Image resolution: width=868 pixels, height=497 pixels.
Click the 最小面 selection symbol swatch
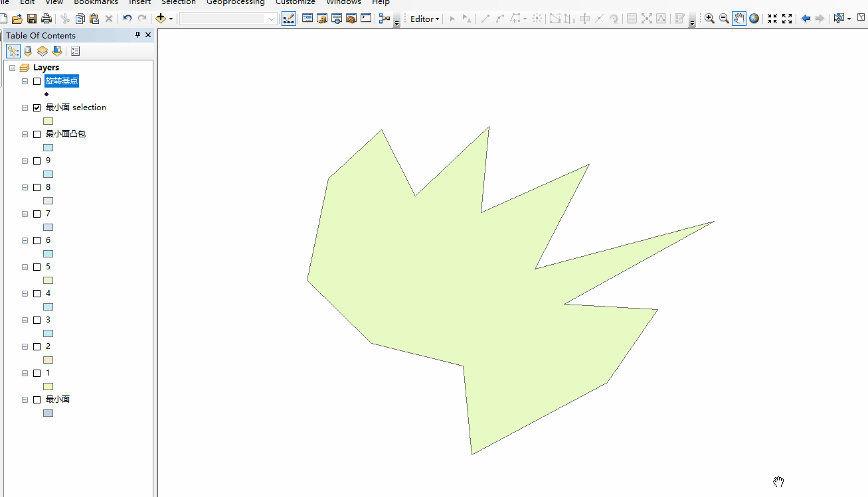(48, 121)
